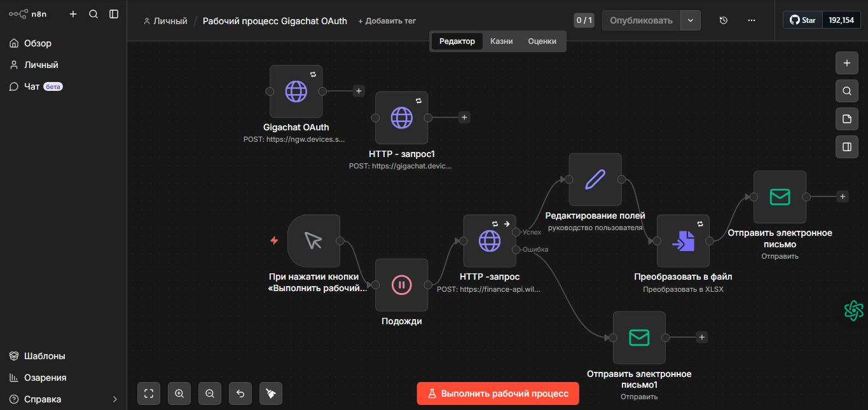
Task: Click the Опубликовать button
Action: pyautogui.click(x=641, y=20)
